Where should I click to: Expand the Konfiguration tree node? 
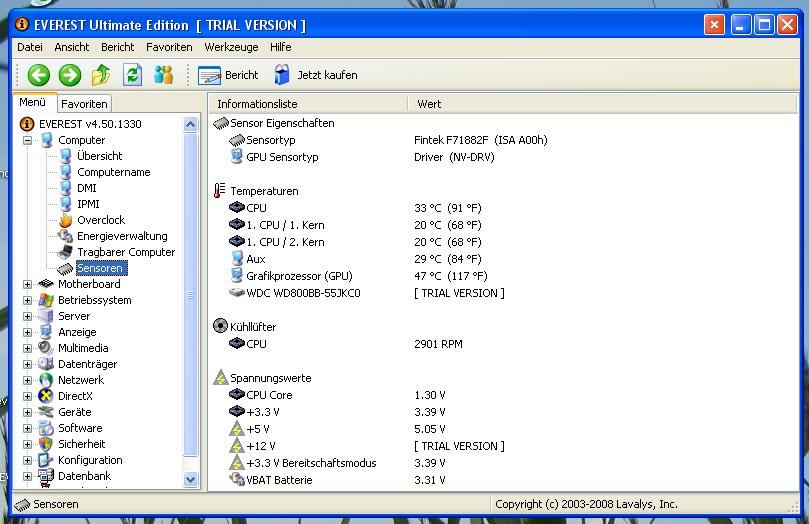click(27, 460)
